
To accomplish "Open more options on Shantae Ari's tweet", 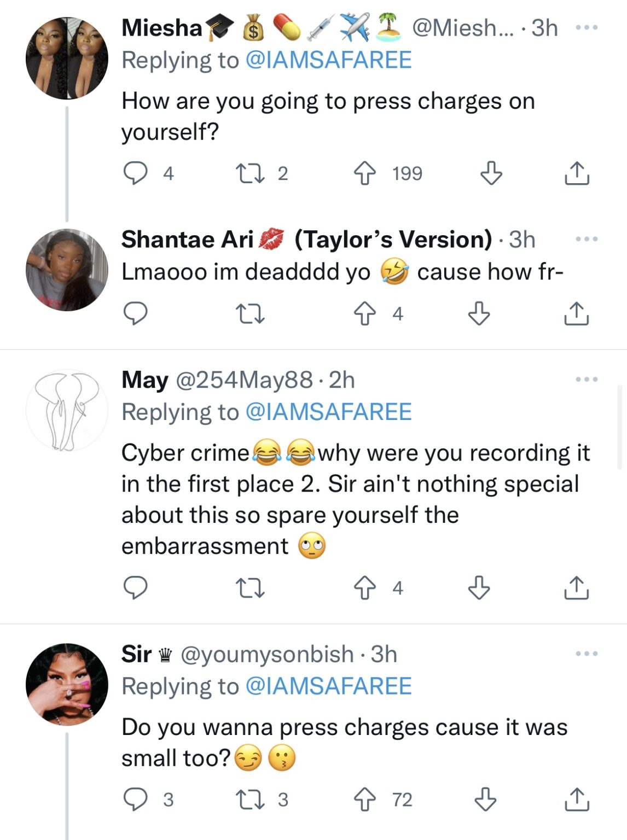I will (x=587, y=239).
